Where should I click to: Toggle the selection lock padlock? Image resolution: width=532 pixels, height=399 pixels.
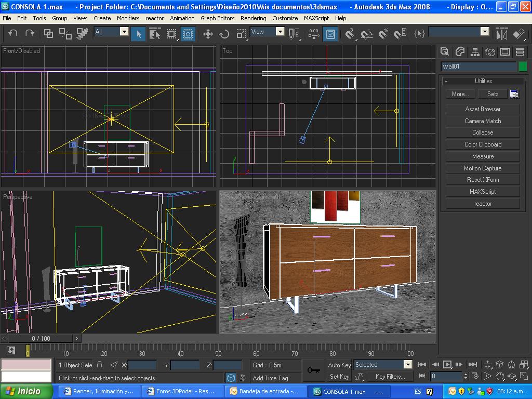(100, 365)
